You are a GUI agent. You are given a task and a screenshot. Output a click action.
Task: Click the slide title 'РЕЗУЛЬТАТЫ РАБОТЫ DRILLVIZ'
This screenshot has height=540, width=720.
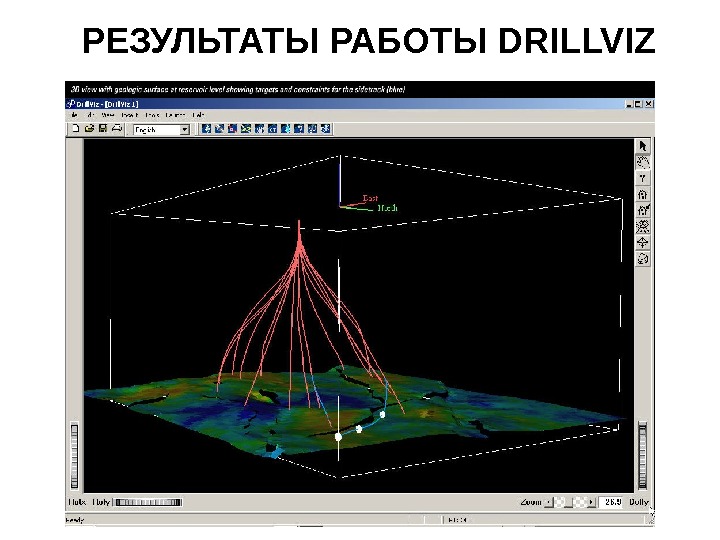click(368, 40)
